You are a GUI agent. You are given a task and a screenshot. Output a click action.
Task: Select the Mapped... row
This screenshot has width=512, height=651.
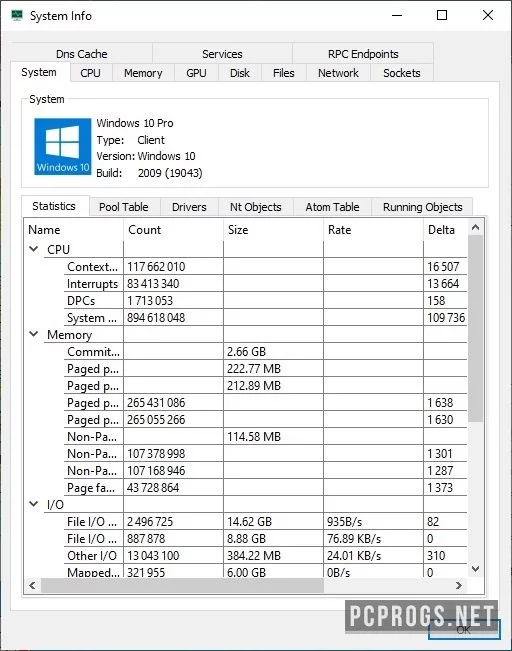coord(245,572)
